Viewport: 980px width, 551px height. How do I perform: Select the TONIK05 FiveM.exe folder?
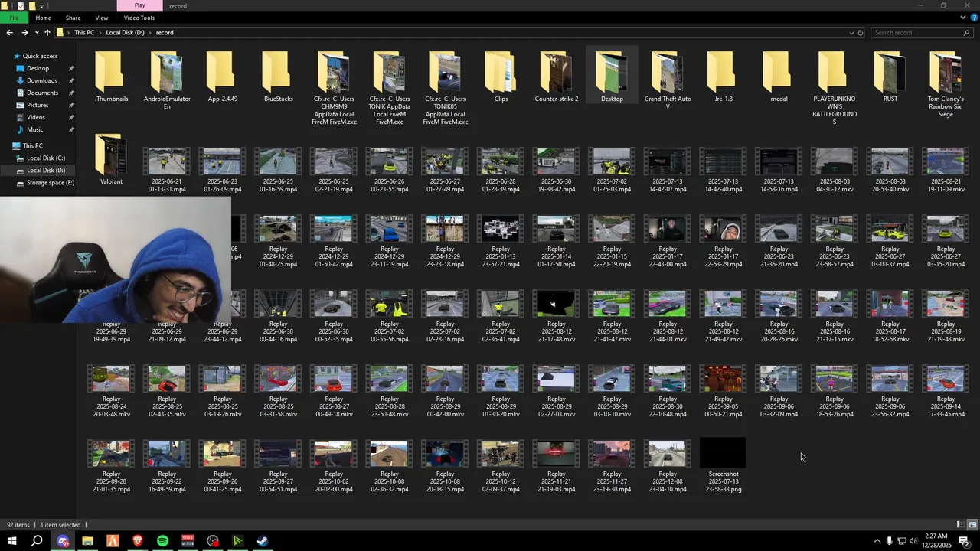click(x=446, y=88)
